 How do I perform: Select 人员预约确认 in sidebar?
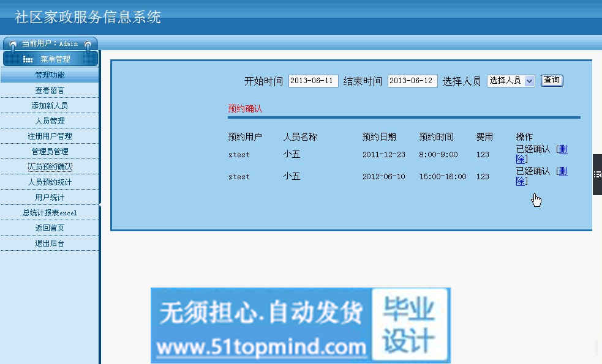(x=50, y=167)
